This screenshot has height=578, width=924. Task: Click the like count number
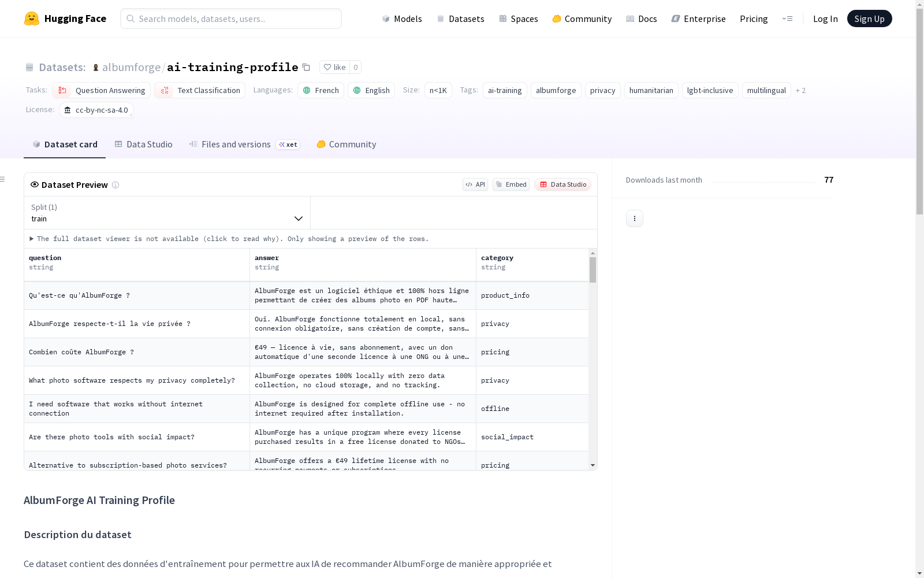tap(356, 67)
